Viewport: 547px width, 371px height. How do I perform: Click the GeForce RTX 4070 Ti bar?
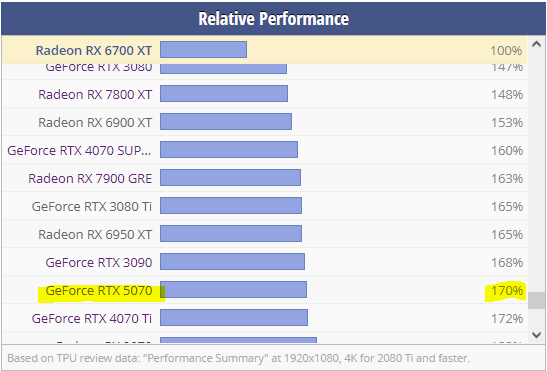pyautogui.click(x=234, y=317)
